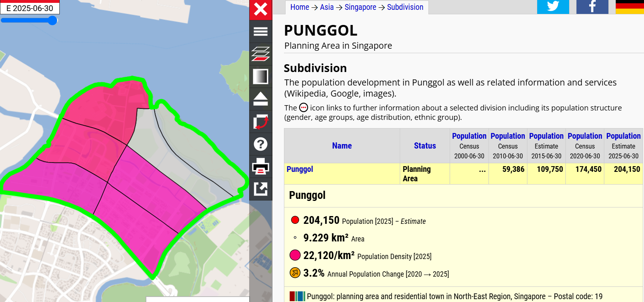Click the map layers icon
The width and height of the screenshot is (644, 302).
pos(261,54)
